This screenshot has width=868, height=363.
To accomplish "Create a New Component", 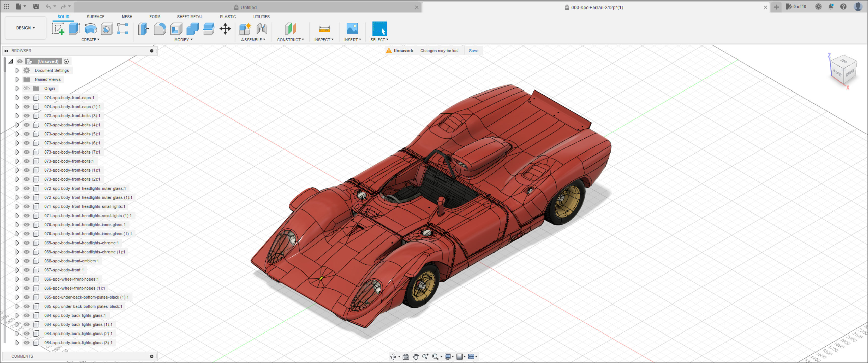I will click(245, 29).
